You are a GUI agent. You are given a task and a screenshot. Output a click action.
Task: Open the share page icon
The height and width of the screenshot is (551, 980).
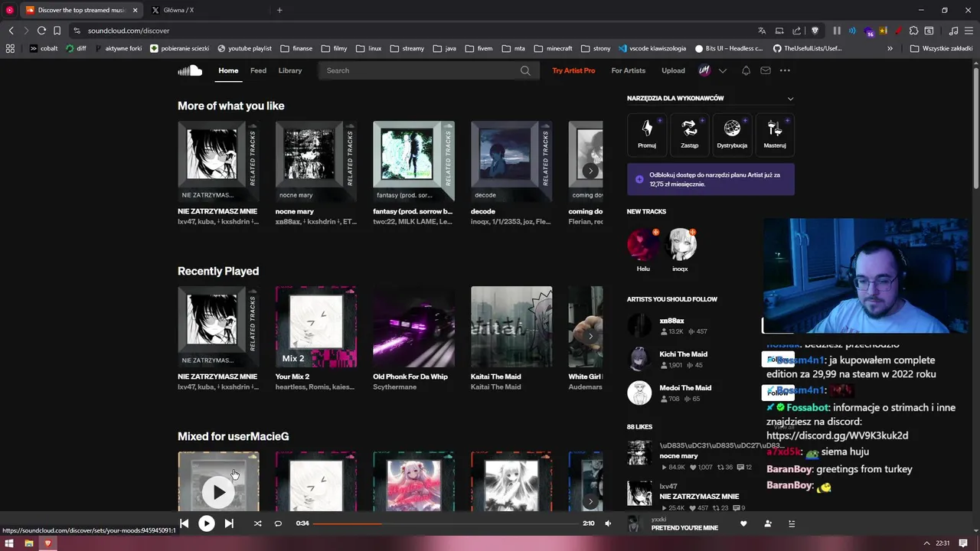coord(796,31)
